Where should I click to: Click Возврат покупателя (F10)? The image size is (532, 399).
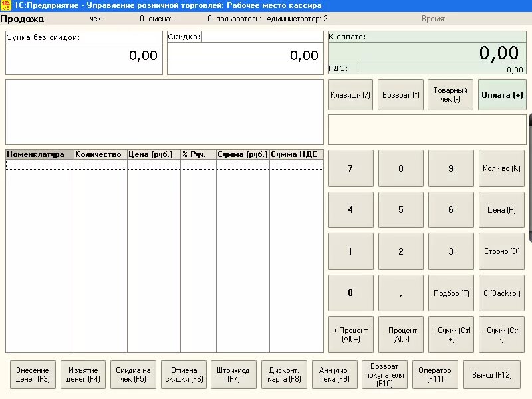(384, 374)
